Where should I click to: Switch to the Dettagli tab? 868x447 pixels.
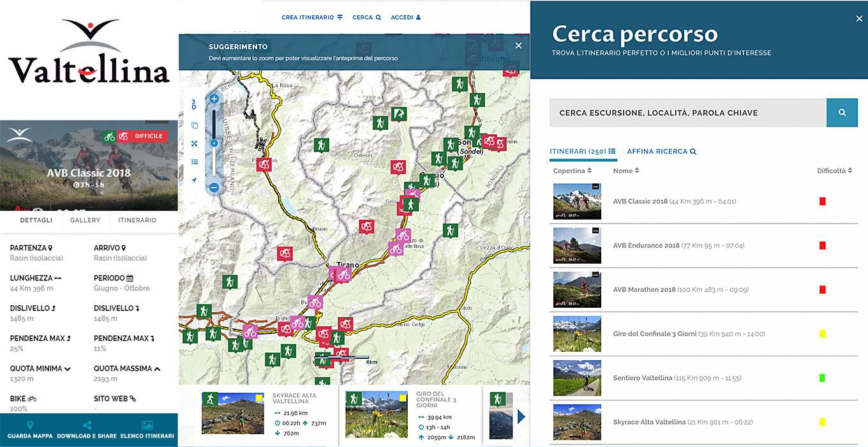(x=36, y=220)
